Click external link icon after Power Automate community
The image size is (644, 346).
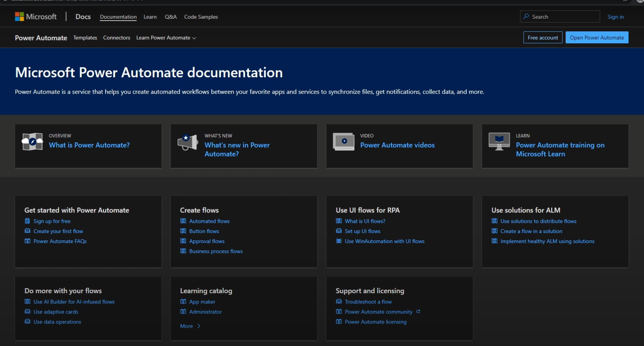coord(418,312)
